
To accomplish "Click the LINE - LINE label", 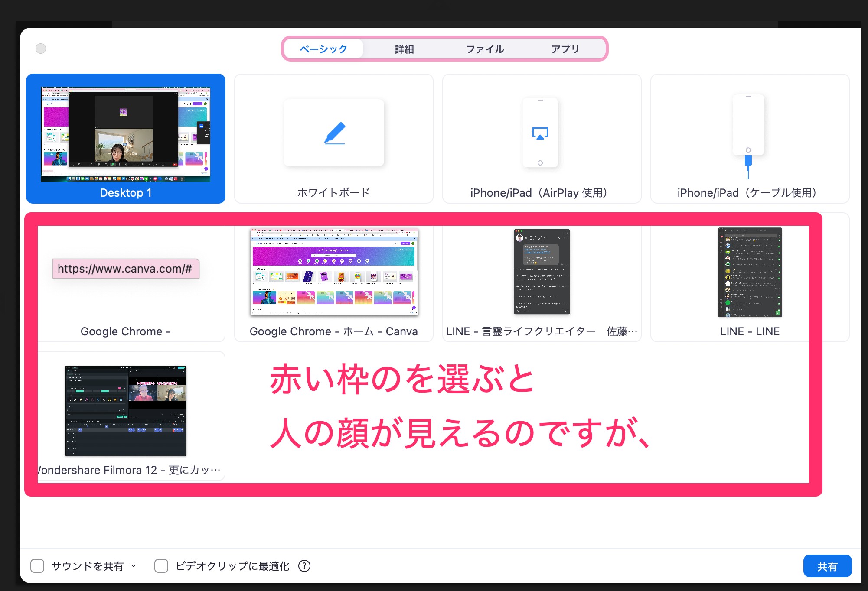I will 750,331.
